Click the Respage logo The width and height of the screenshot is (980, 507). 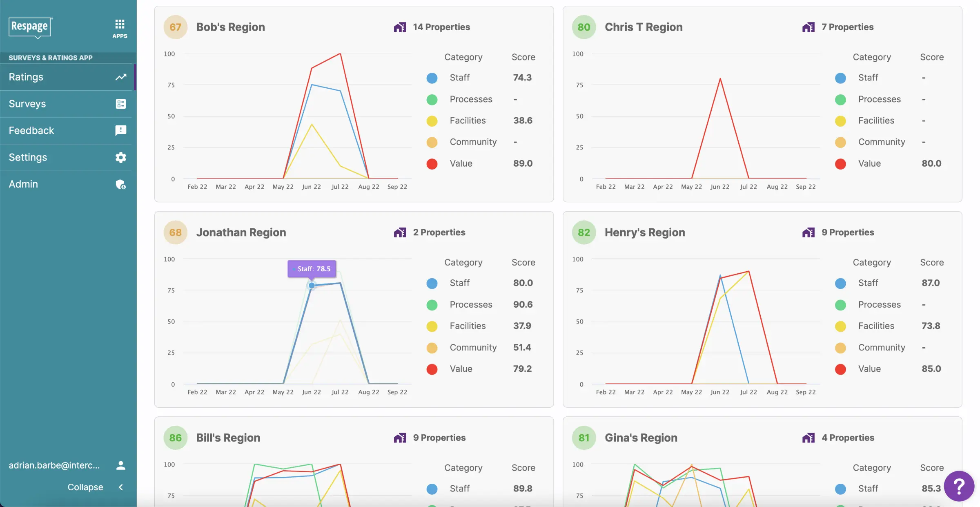click(30, 28)
